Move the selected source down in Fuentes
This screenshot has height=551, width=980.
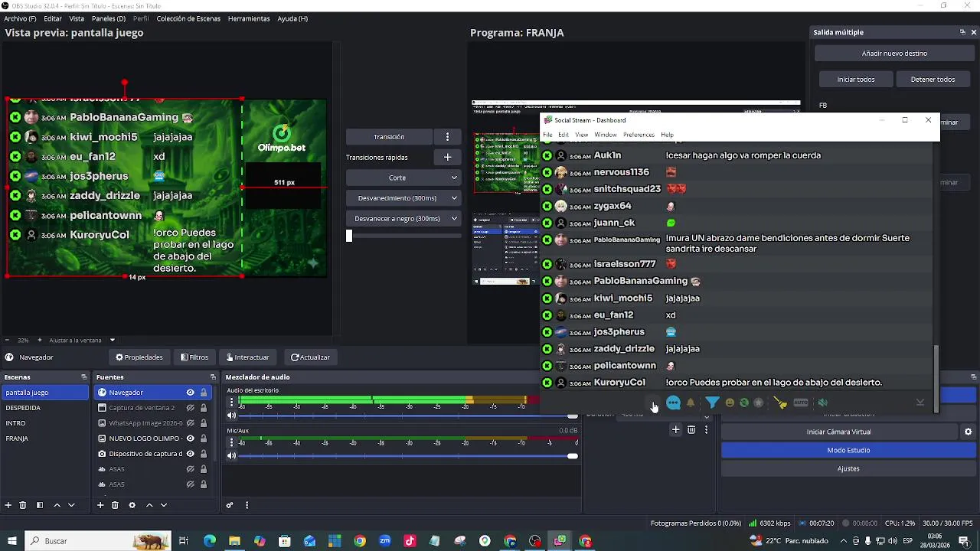[164, 505]
